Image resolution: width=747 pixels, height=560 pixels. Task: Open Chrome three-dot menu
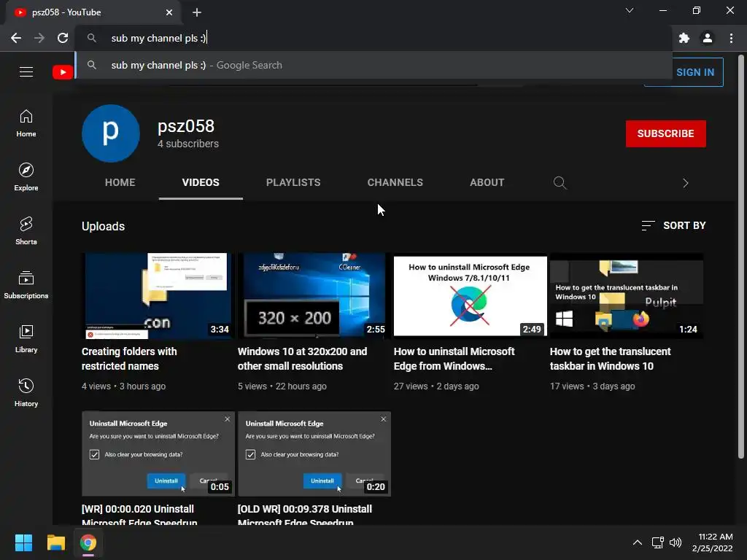pyautogui.click(x=731, y=38)
